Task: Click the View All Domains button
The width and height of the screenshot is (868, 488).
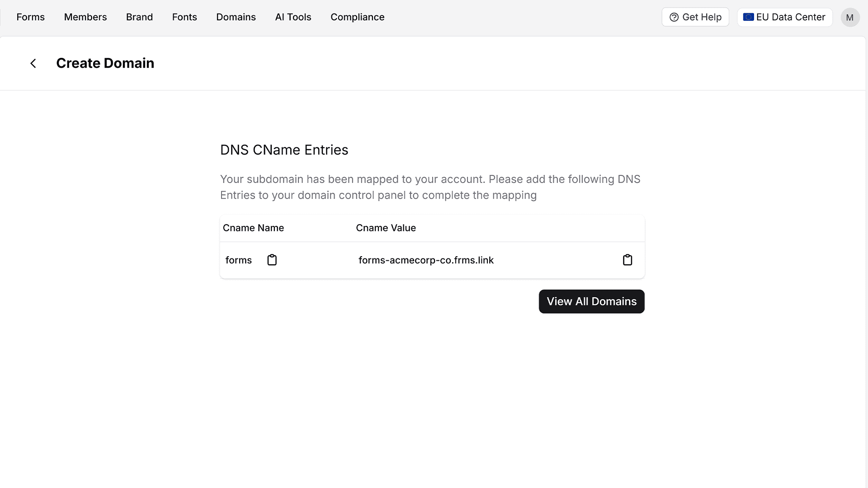Action: pyautogui.click(x=591, y=301)
